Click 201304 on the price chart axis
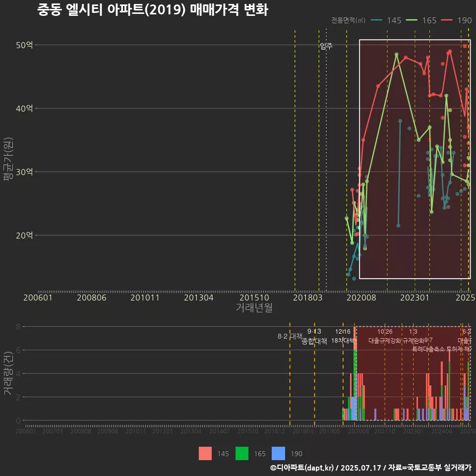476x476 pixels. (x=199, y=297)
